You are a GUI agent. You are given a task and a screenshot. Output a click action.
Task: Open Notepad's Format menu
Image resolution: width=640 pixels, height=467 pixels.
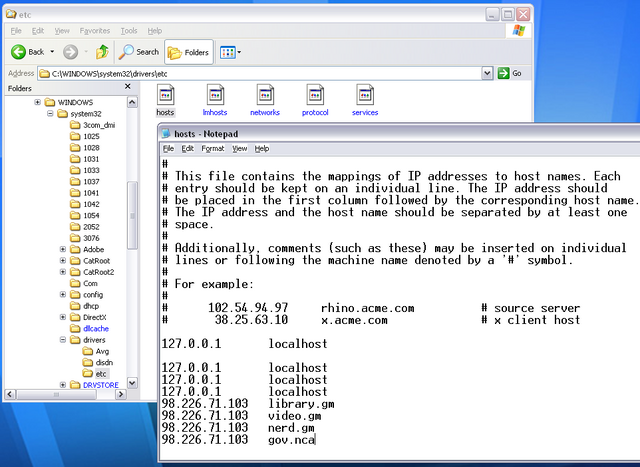(x=213, y=149)
